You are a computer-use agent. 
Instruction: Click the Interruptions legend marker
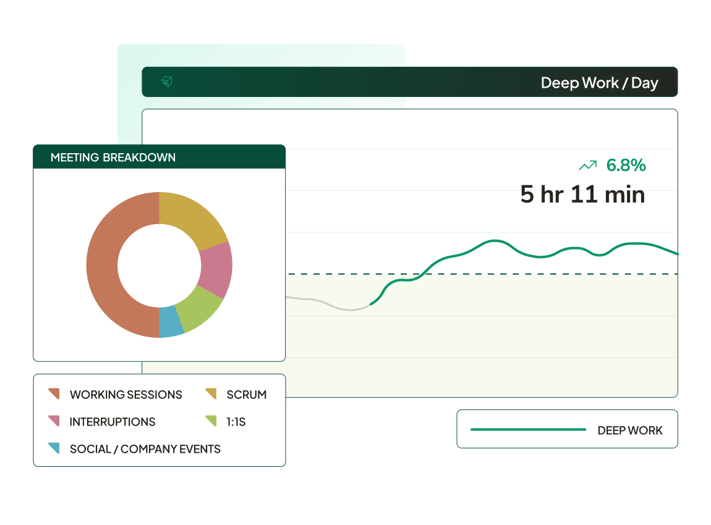pos(54,422)
